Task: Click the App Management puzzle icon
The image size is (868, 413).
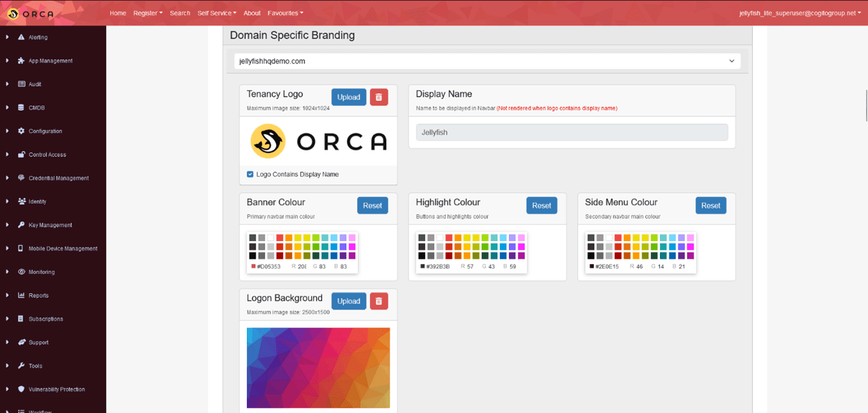Action: click(x=22, y=61)
